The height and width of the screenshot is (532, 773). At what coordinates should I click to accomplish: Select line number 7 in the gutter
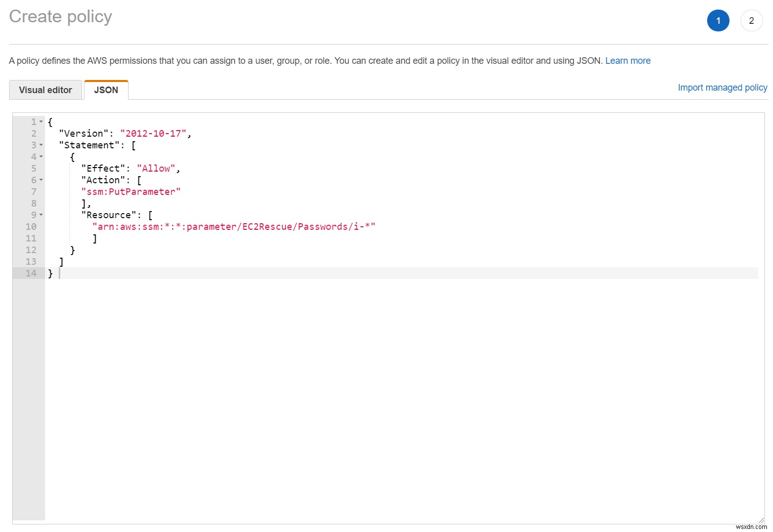[x=33, y=191]
